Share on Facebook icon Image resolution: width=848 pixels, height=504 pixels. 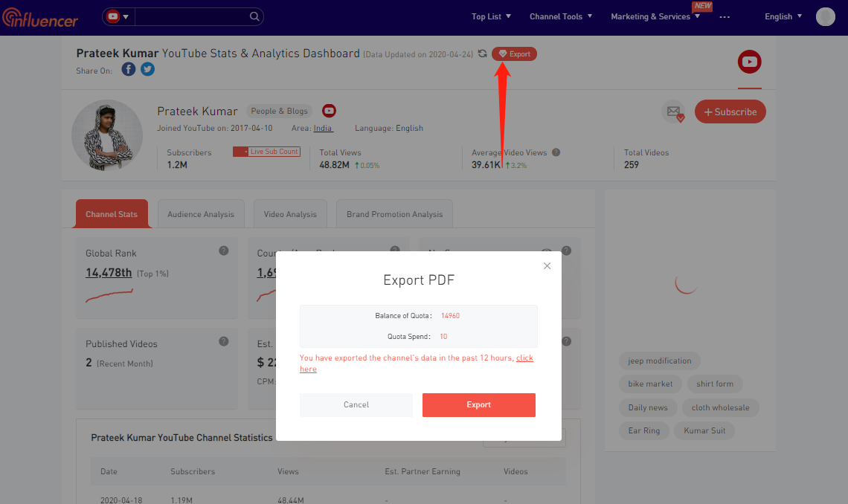pos(128,69)
